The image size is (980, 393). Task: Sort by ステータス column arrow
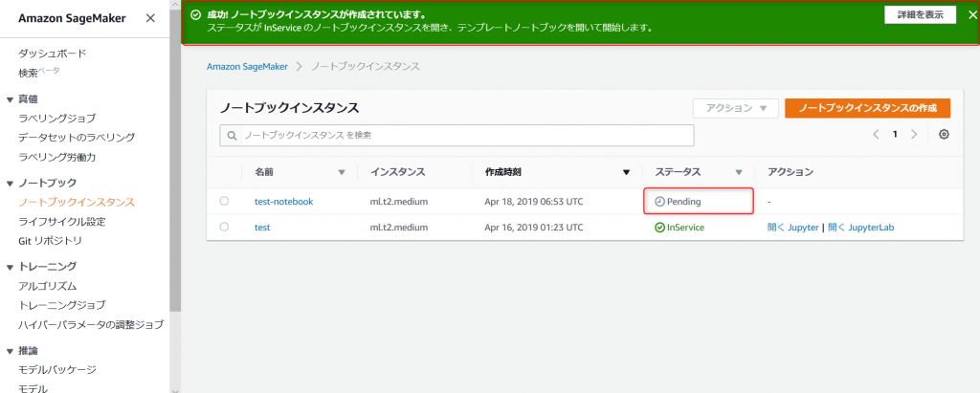(739, 172)
